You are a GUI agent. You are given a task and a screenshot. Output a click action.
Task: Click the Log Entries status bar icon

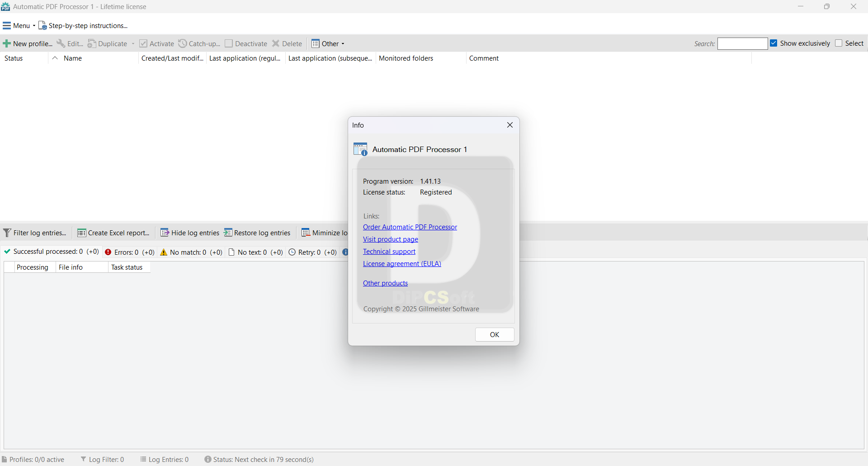click(x=143, y=459)
